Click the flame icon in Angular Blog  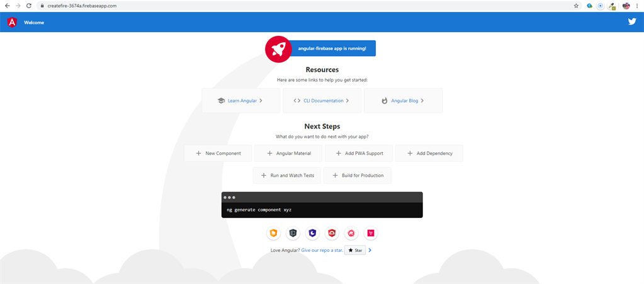coord(385,101)
